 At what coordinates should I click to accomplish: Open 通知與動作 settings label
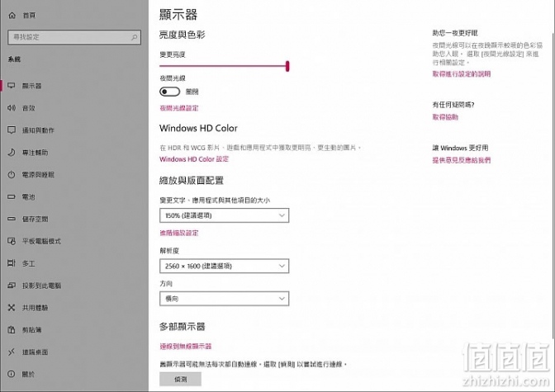(x=38, y=130)
